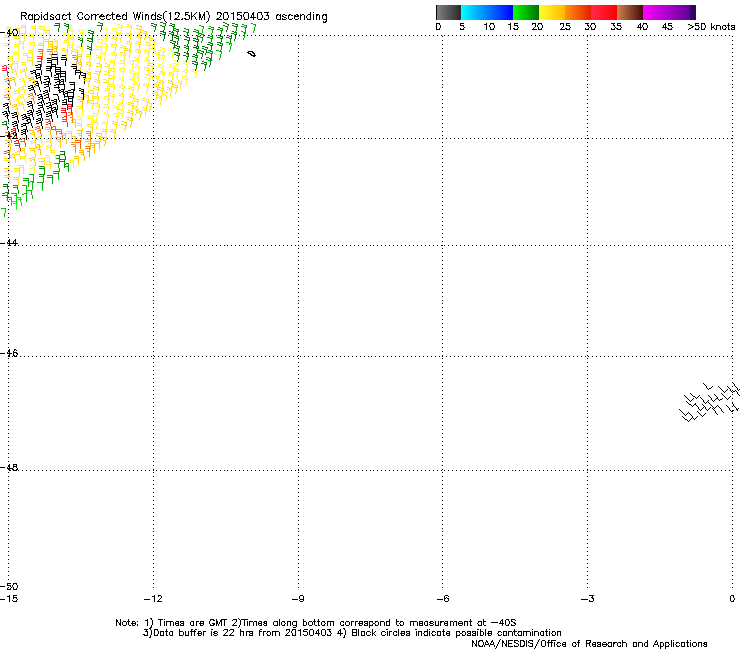The width and height of the screenshot is (740, 650).
Task: Click the longitude label '-15'
Action: point(9,599)
